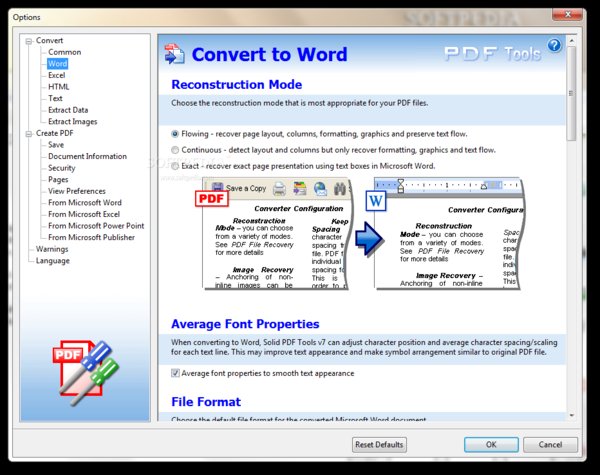The image size is (600, 475).
Task: Click the PDF Tools screwdriver logo
Action: (x=86, y=373)
